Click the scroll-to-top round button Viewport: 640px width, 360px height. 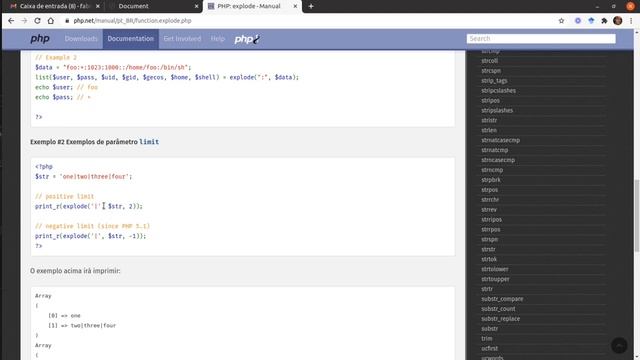point(619,345)
